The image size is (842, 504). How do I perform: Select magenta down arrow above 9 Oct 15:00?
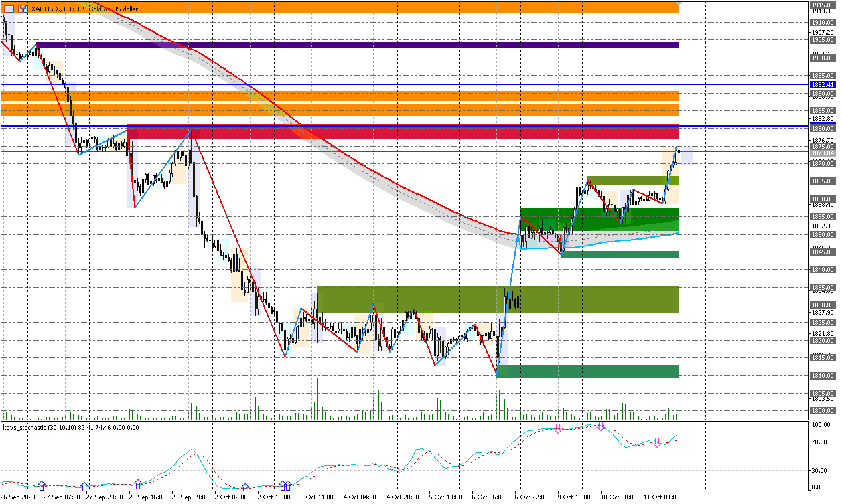[x=558, y=428]
